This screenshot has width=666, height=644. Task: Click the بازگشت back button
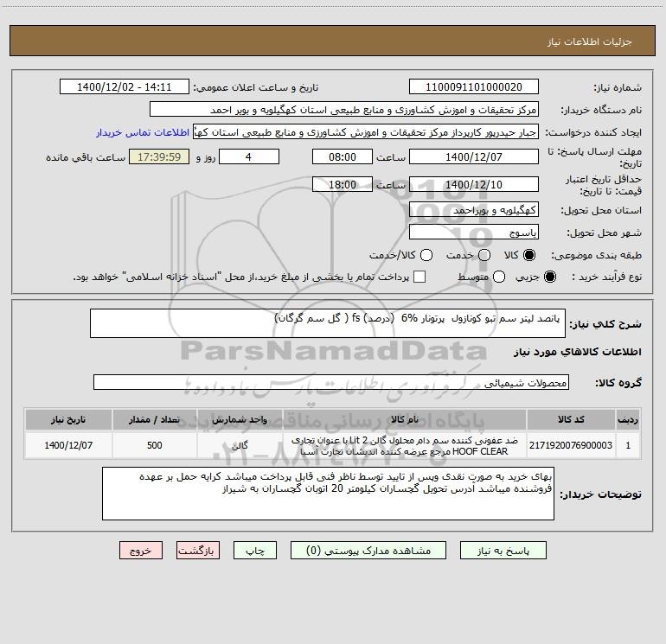pos(198,550)
